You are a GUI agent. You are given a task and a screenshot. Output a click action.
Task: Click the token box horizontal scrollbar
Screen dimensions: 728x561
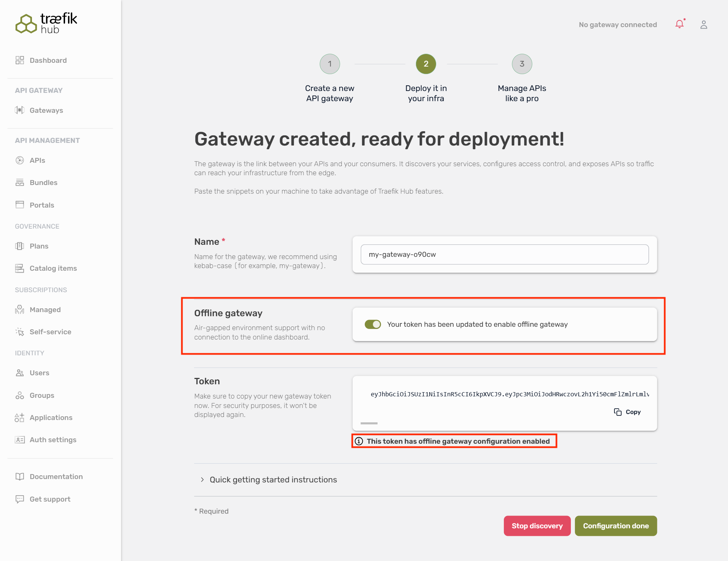coord(369,423)
